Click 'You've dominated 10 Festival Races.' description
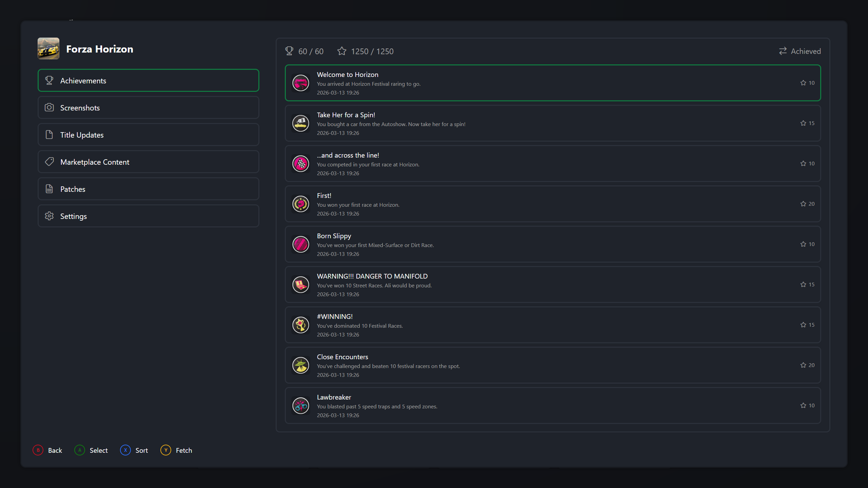The height and width of the screenshot is (488, 868). coord(360,326)
